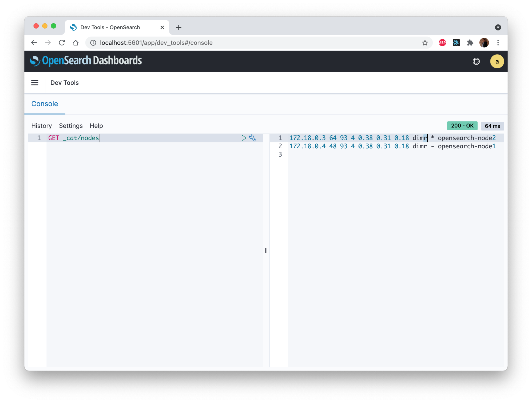Image resolution: width=532 pixels, height=403 pixels.
Task: Open the user avatar 'a' menu
Action: (x=497, y=62)
